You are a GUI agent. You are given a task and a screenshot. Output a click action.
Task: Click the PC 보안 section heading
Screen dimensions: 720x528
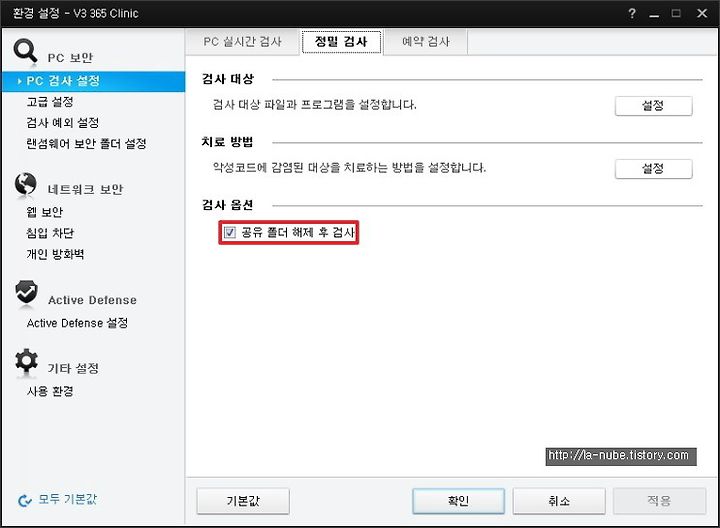click(x=70, y=58)
